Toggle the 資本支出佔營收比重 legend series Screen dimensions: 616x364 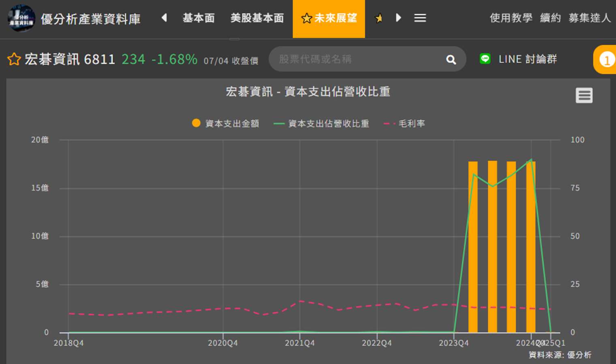pos(322,124)
